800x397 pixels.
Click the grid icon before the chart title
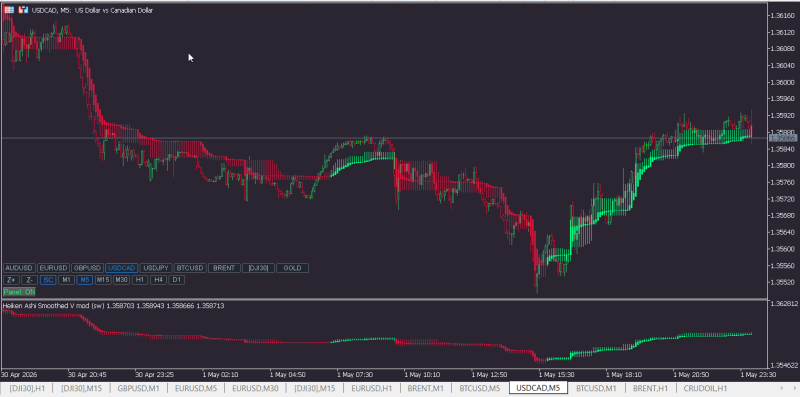tap(9, 10)
